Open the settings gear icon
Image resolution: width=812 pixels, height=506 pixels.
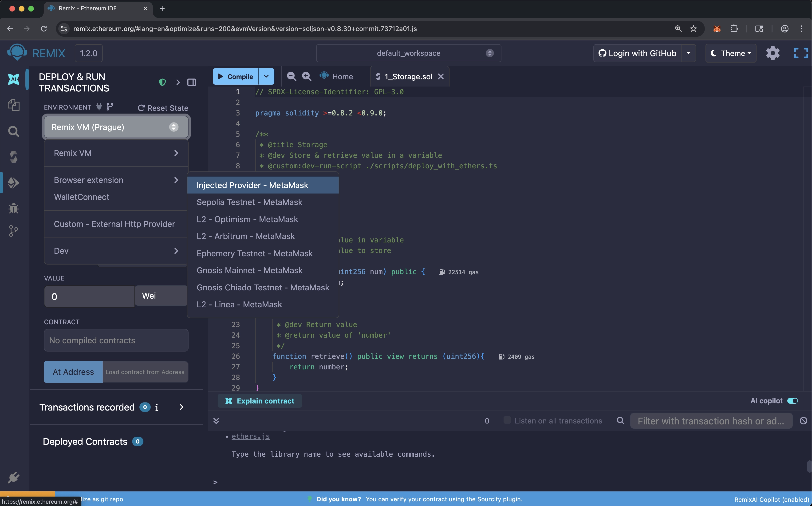click(x=772, y=53)
